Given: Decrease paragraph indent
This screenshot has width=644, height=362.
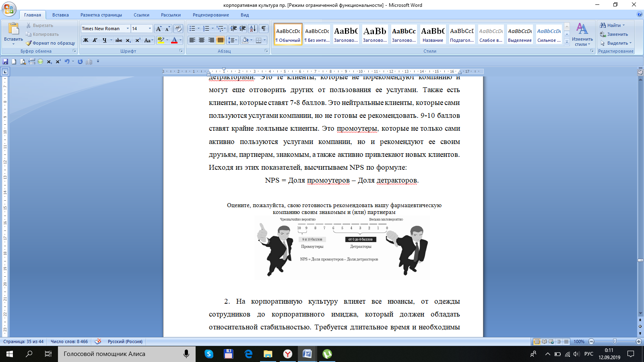Looking at the screenshot, I should coord(233,29).
